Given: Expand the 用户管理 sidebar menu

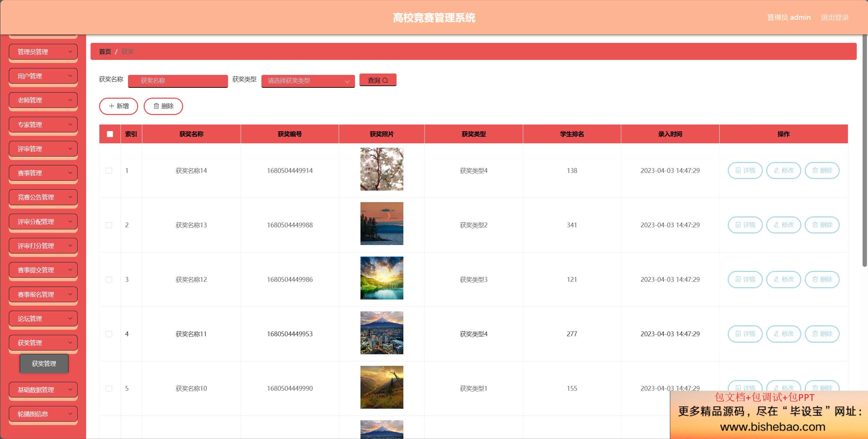Looking at the screenshot, I should (x=43, y=76).
